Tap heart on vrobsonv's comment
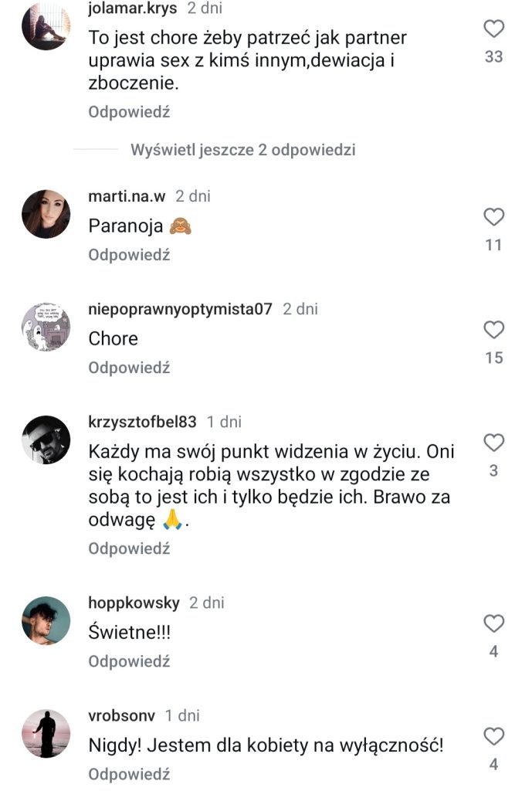This screenshot has width=532, height=791. click(493, 736)
